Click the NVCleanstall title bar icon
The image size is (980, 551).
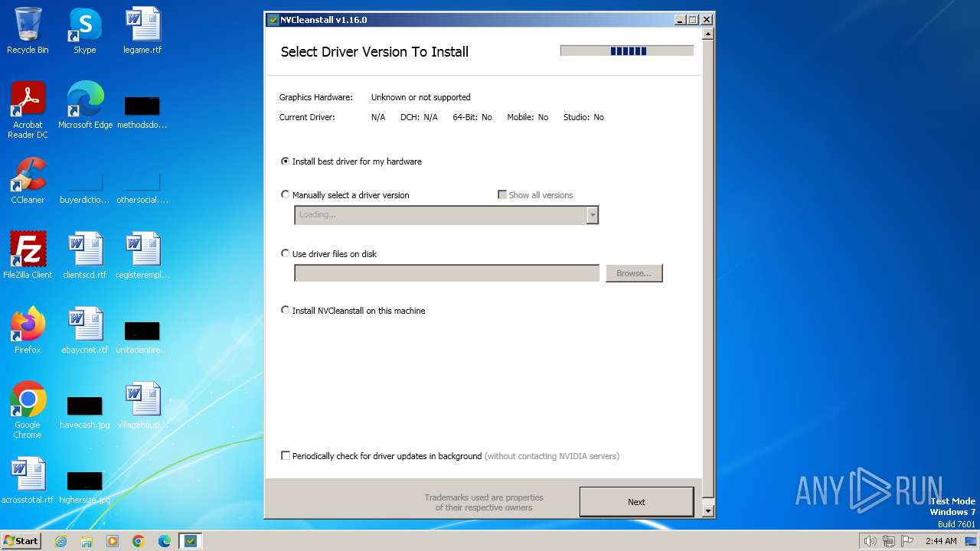[x=273, y=20]
